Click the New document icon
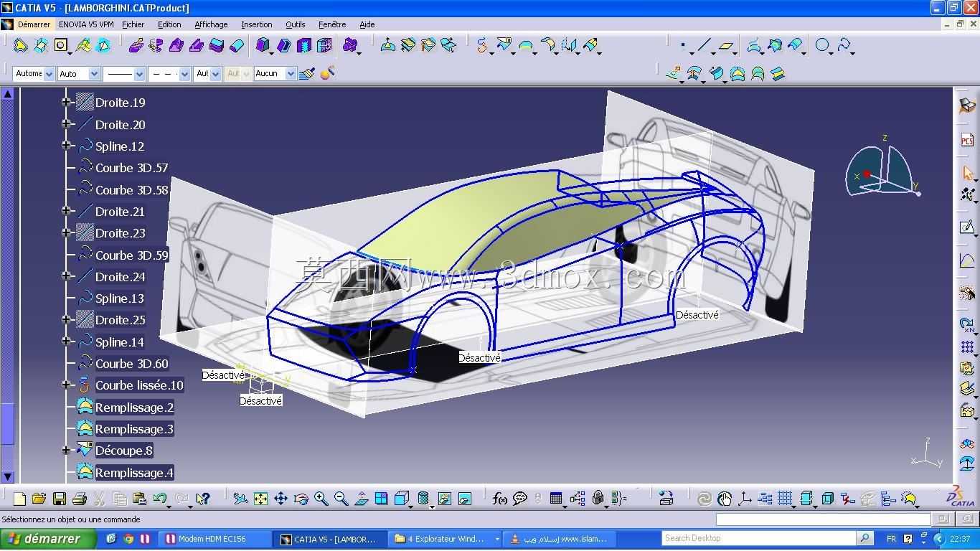 (x=19, y=499)
